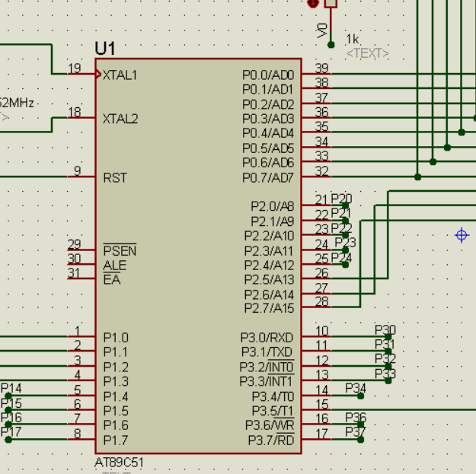
Task: Click the P36 net label
Action: (356, 417)
